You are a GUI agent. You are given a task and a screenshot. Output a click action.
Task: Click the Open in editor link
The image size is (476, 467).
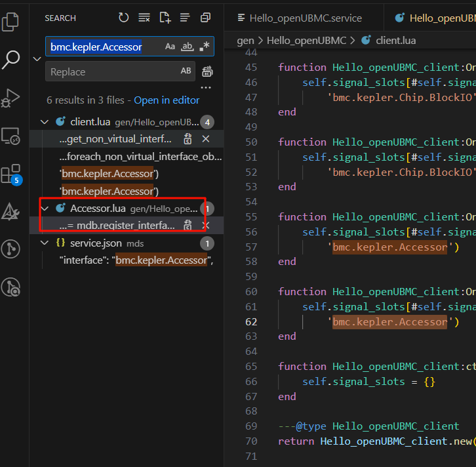tap(167, 100)
